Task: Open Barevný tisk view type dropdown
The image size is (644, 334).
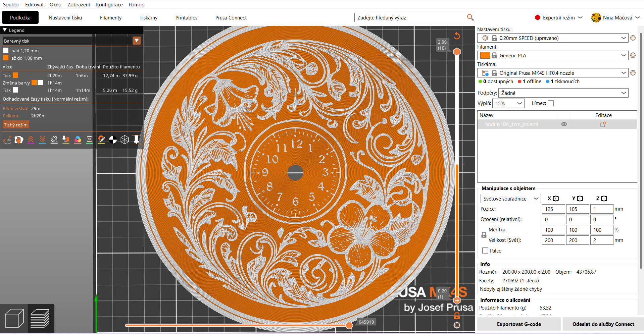Action: point(137,41)
